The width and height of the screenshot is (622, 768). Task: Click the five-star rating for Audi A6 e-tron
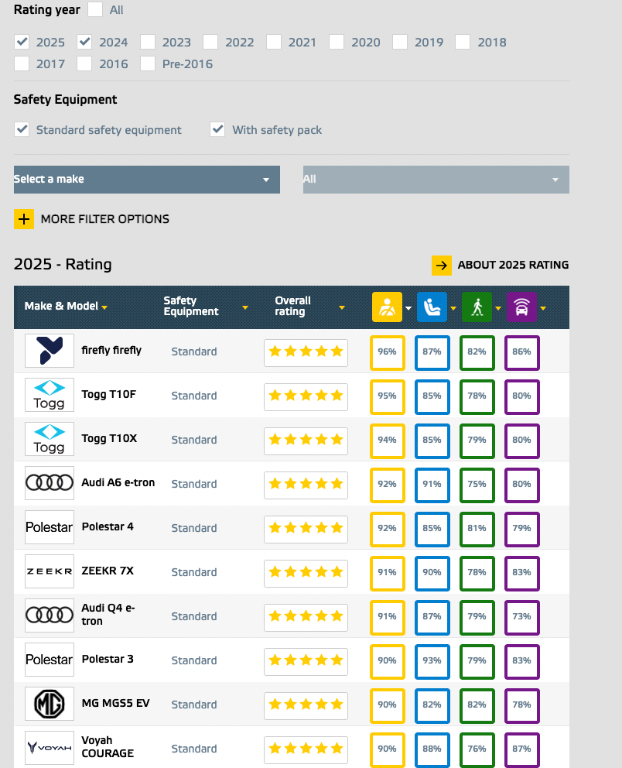pos(306,484)
